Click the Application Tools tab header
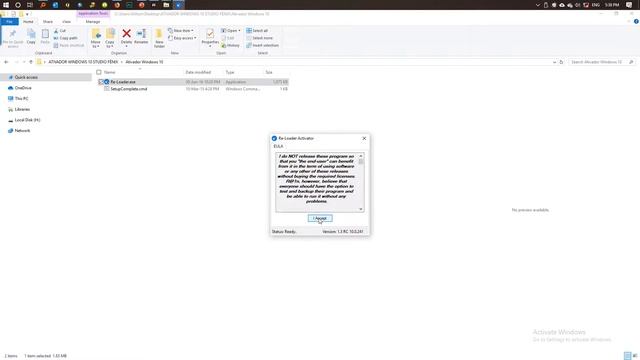The image size is (640, 360). point(93,13)
